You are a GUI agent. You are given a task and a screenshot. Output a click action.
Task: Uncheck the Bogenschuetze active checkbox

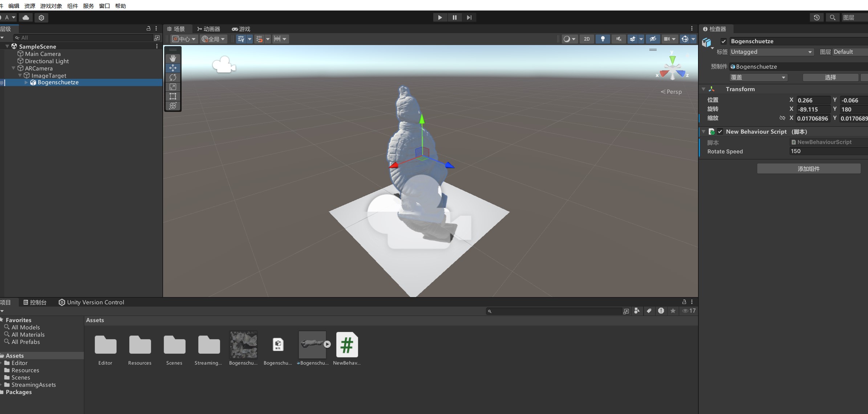(723, 41)
